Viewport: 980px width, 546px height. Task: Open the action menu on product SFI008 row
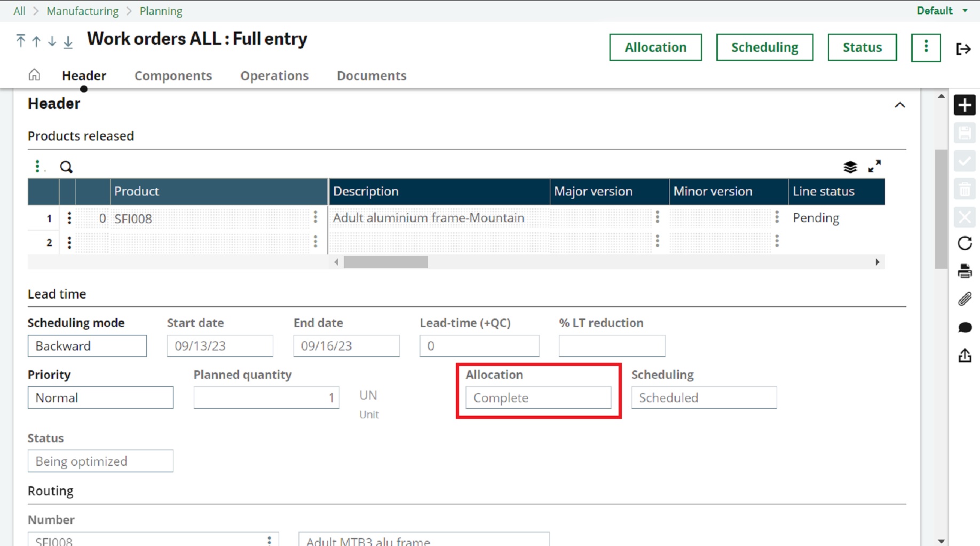(x=69, y=218)
